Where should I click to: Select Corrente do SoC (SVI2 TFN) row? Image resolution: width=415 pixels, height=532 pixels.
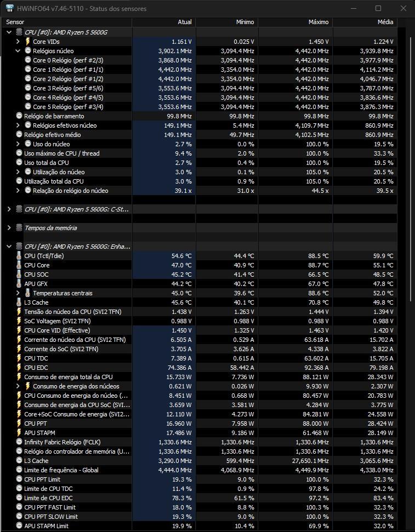click(200, 349)
